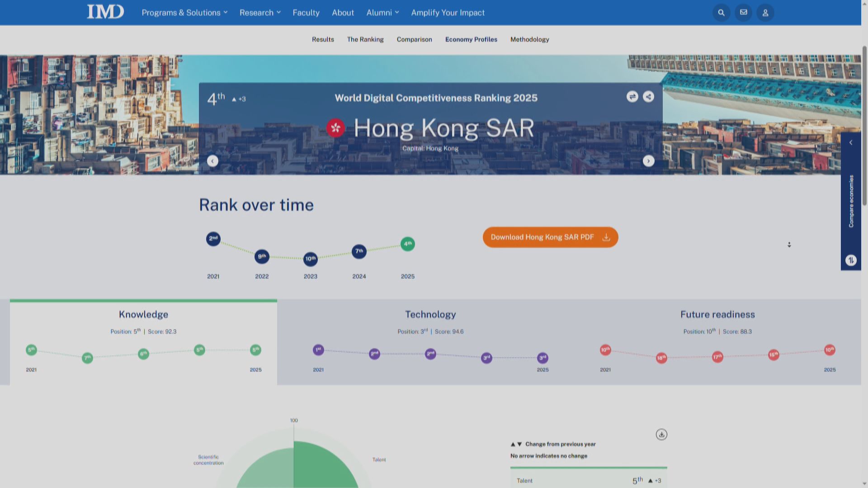Open the user account icon
Screen dimensions: 868x488
[x=765, y=13]
